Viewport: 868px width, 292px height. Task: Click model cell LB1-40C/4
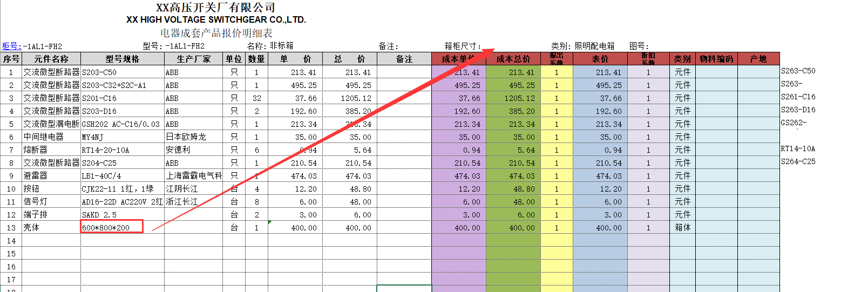point(123,176)
